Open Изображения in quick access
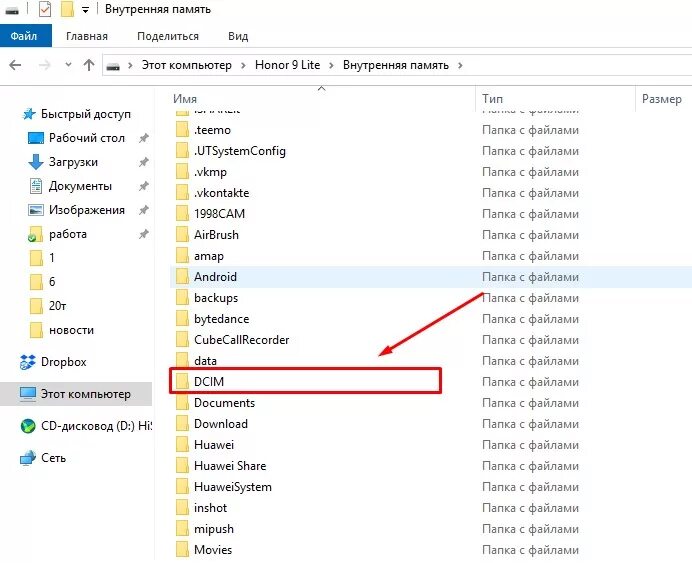The height and width of the screenshot is (563, 692). point(77,210)
